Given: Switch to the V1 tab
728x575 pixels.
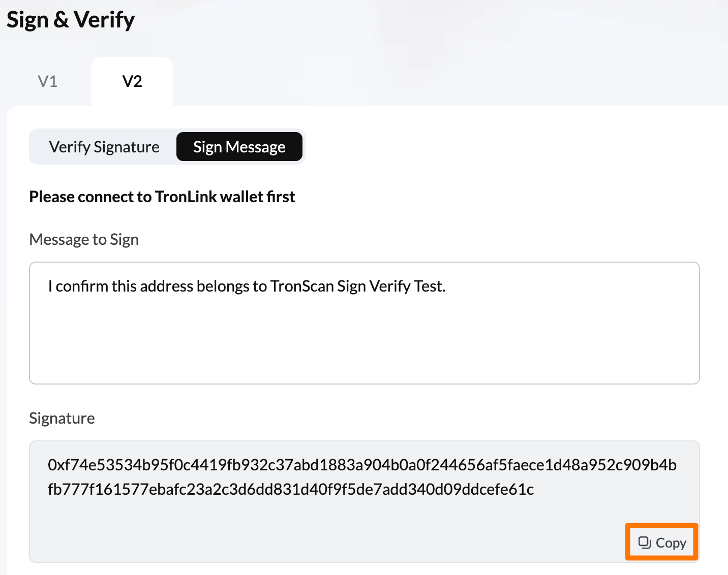Looking at the screenshot, I should click(48, 81).
